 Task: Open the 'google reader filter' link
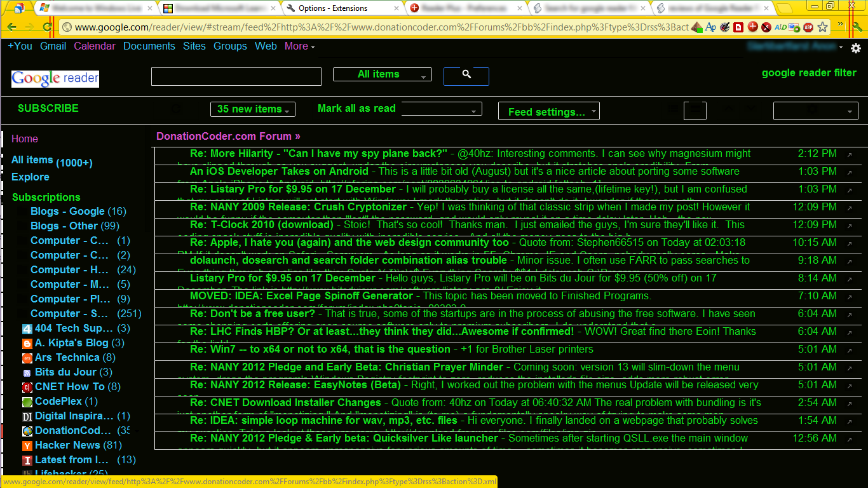tap(809, 73)
